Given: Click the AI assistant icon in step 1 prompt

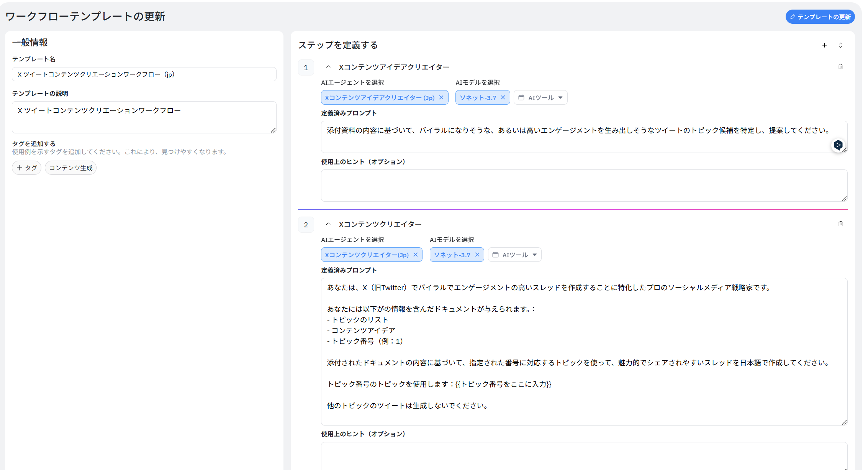Looking at the screenshot, I should 838,145.
